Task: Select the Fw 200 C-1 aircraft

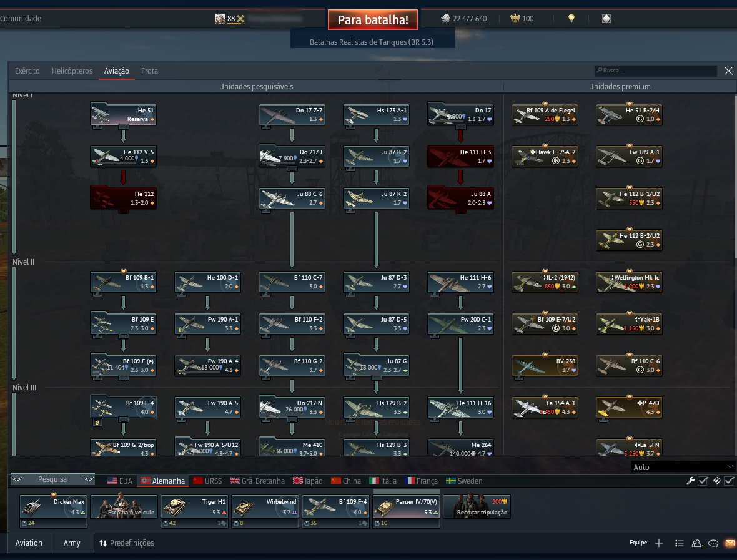Action: [x=461, y=323]
